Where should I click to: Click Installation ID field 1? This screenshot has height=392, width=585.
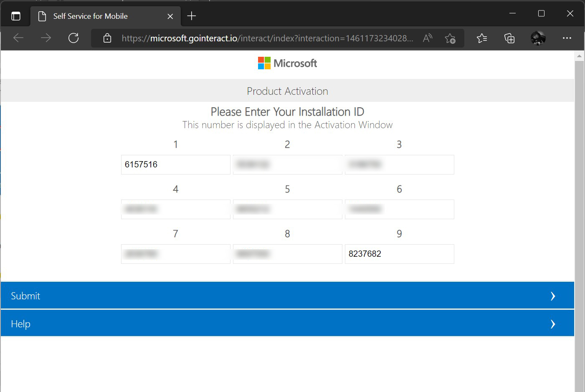tap(176, 164)
